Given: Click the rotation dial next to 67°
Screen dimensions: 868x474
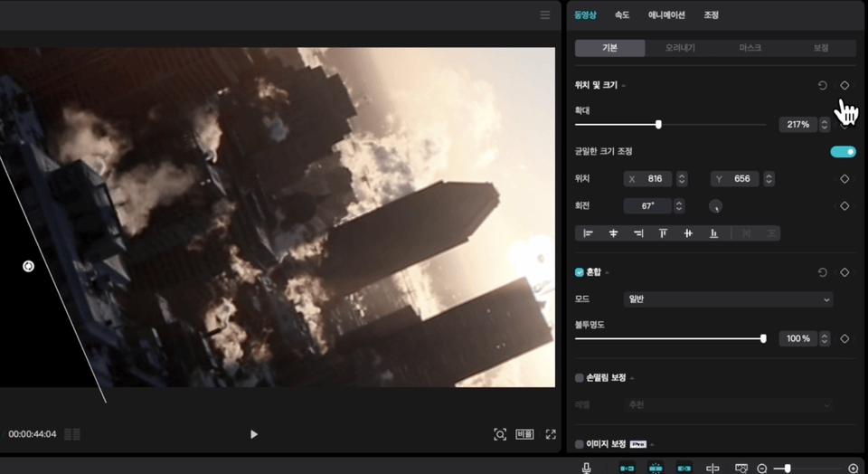Looking at the screenshot, I should [x=715, y=206].
